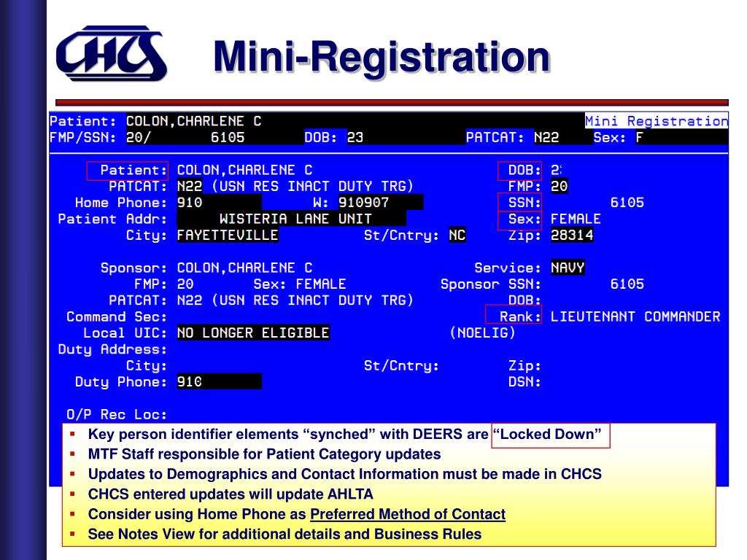Click the Duty Phone field
Image resolution: width=747 pixels, height=560 pixels.
[219, 381]
